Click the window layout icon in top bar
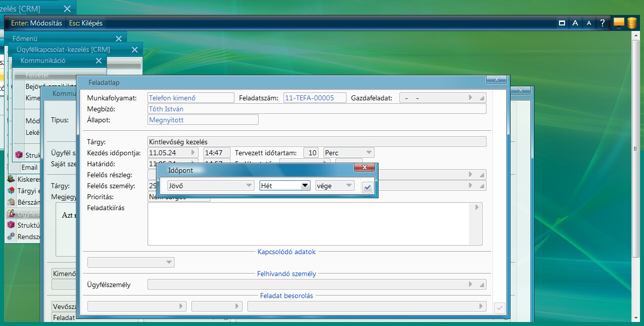 pos(562,23)
